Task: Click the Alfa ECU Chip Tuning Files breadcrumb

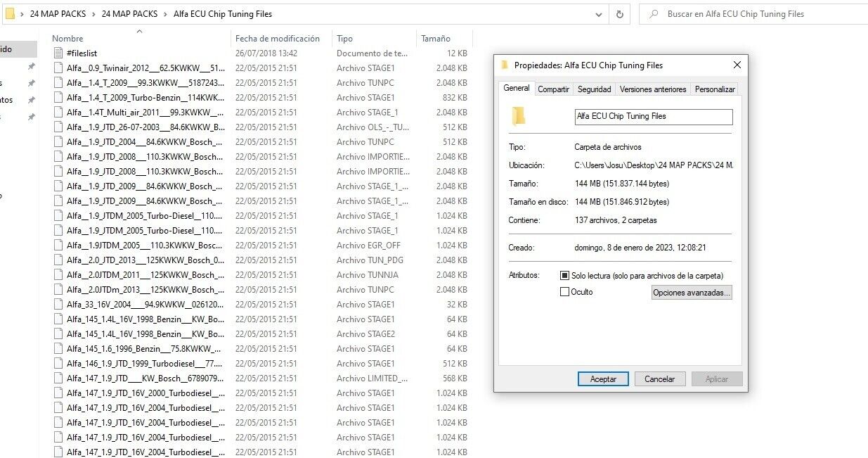Action: [223, 14]
